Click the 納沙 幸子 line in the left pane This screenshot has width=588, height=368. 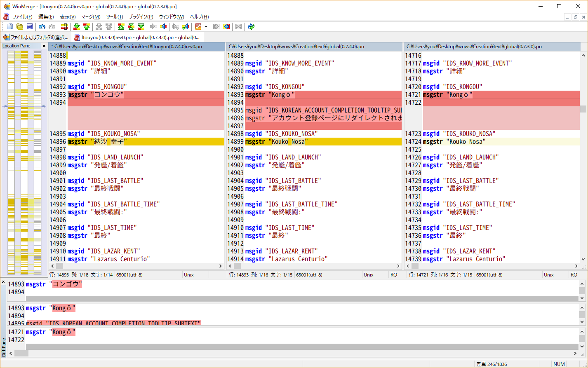146,142
